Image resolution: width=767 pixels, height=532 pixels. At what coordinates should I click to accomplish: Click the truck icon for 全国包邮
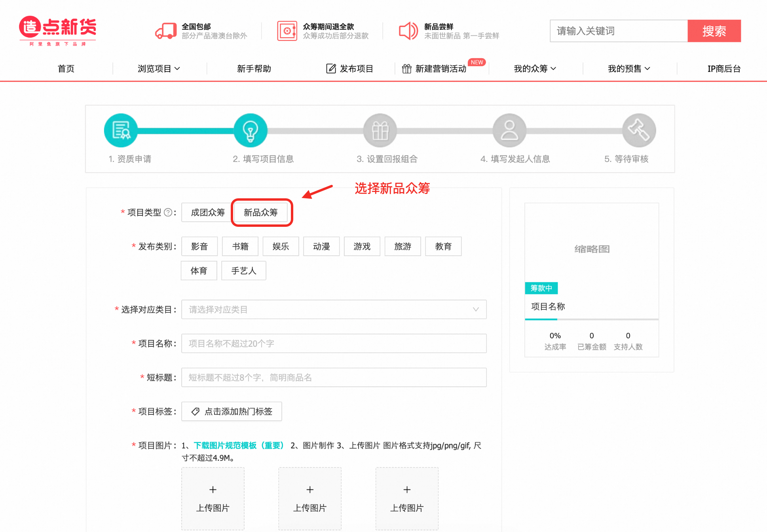click(x=165, y=30)
